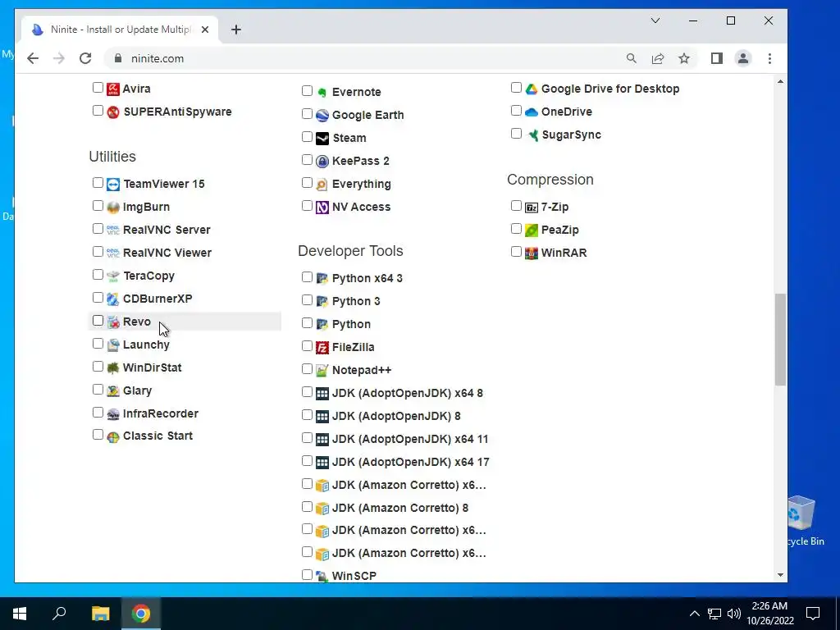Check the Python x64 3 checkbox
Image resolution: width=840 pixels, height=630 pixels.
[307, 277]
